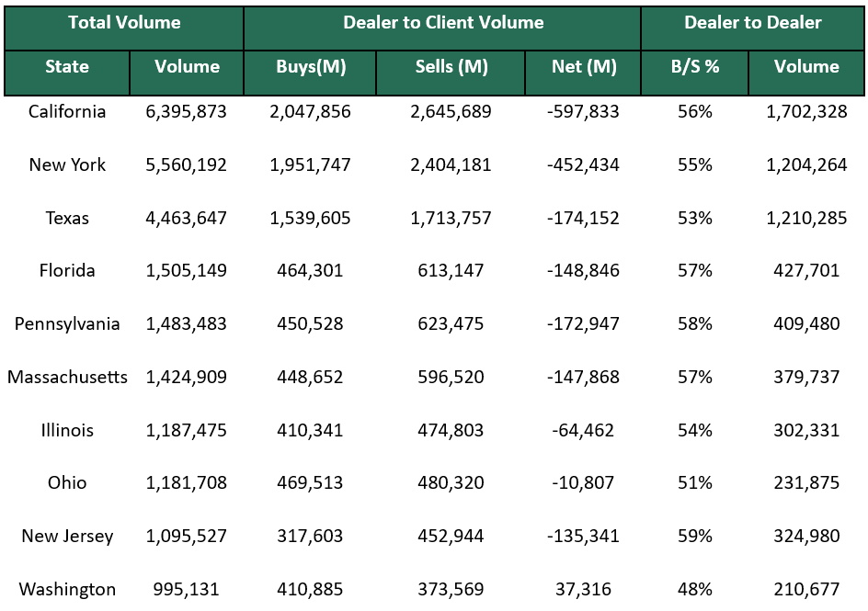Screen dimensions: 868x611
Task: Click the New York state cell
Action: 67,165
